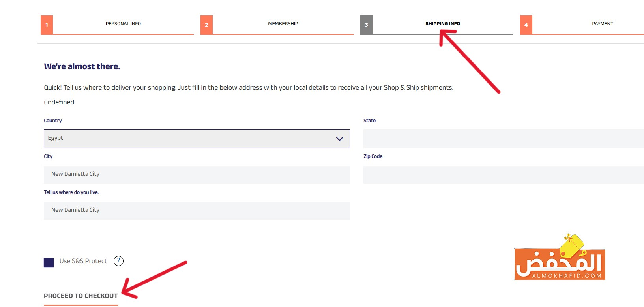Click the 'We're almost there.' heading
The width and height of the screenshot is (644, 307).
(82, 66)
